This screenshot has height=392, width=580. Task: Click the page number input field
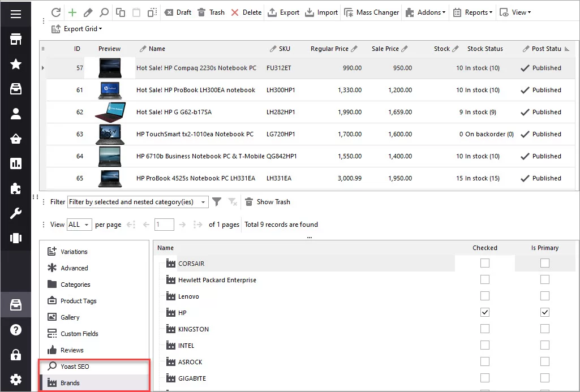point(164,224)
